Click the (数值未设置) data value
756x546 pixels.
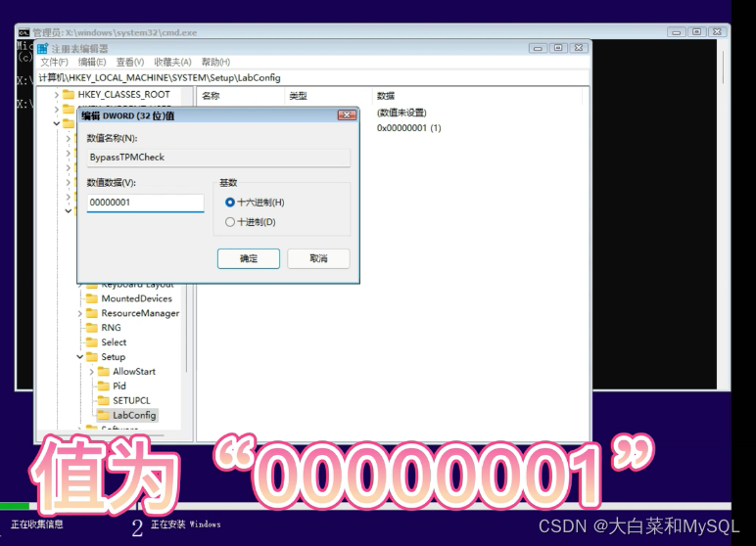point(402,113)
